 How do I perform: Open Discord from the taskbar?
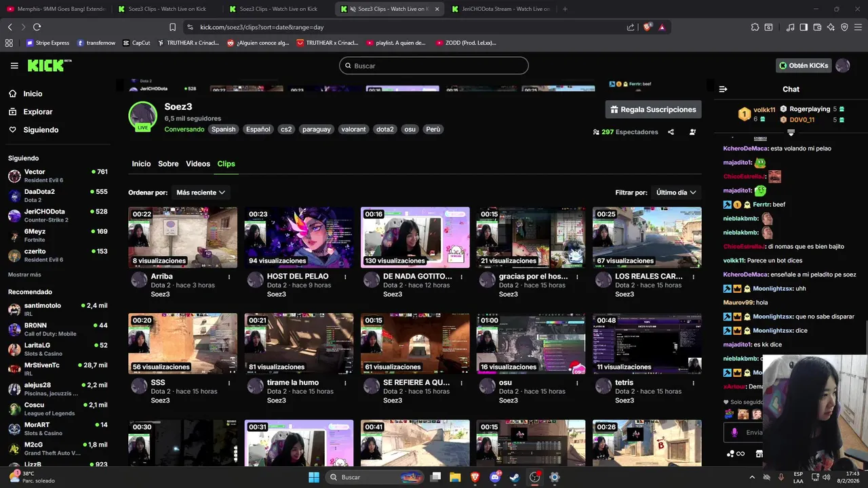495,477
